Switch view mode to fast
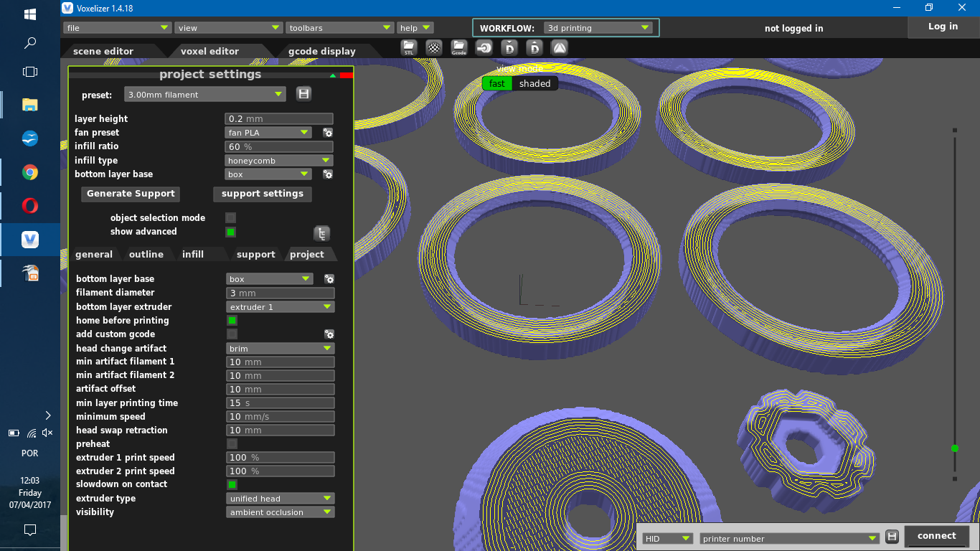The width and height of the screenshot is (980, 551). click(x=497, y=83)
